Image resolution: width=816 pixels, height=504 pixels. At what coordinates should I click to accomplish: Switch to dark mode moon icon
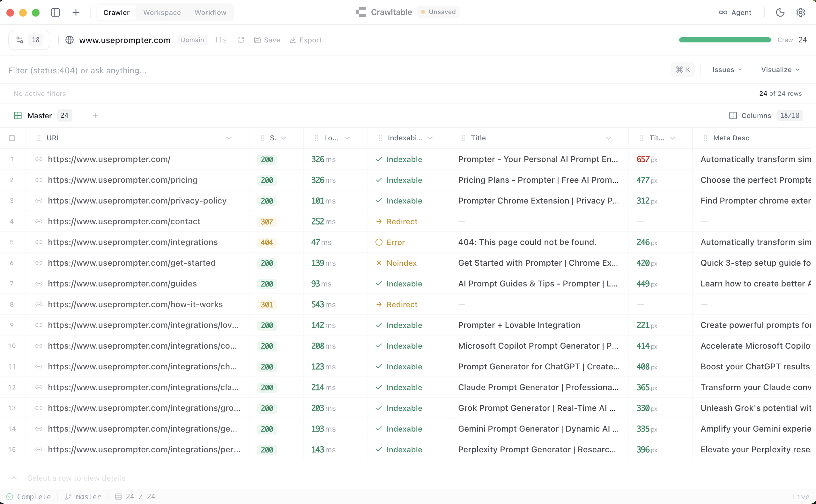point(780,12)
